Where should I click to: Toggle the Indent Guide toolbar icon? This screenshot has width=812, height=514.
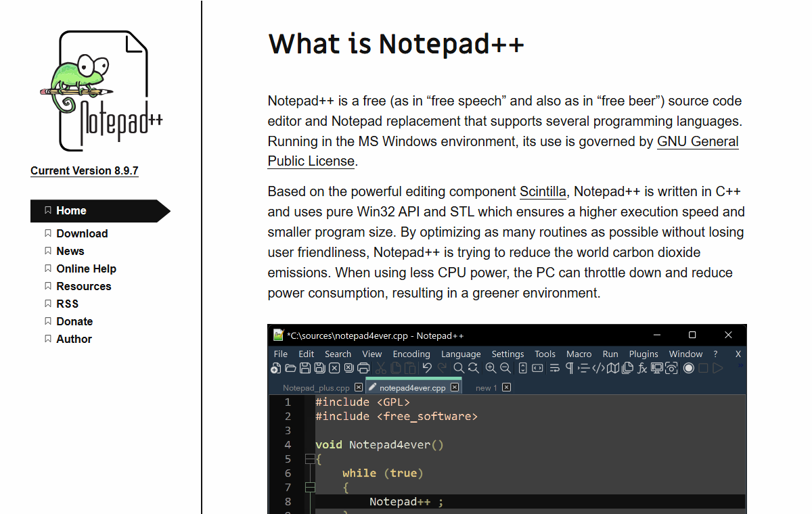[x=583, y=368]
